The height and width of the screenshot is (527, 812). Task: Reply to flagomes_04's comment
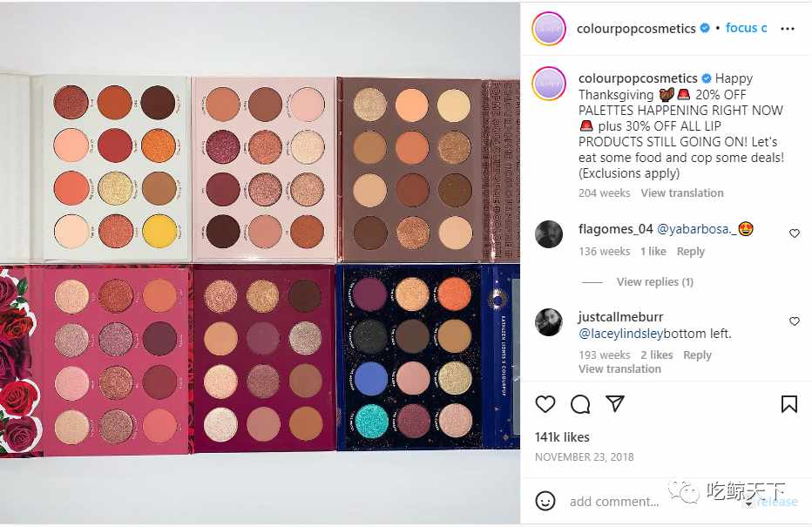[x=690, y=252]
